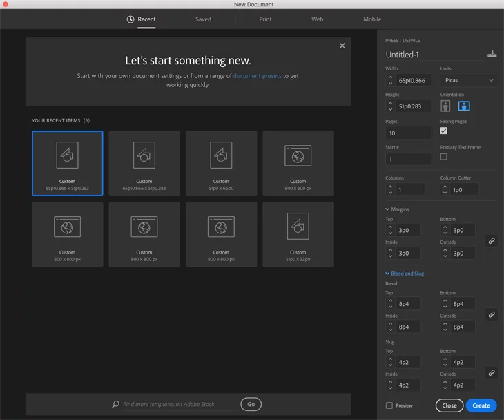Click the Find more templates search field
Screen dimensions: 504x420
pos(179,404)
